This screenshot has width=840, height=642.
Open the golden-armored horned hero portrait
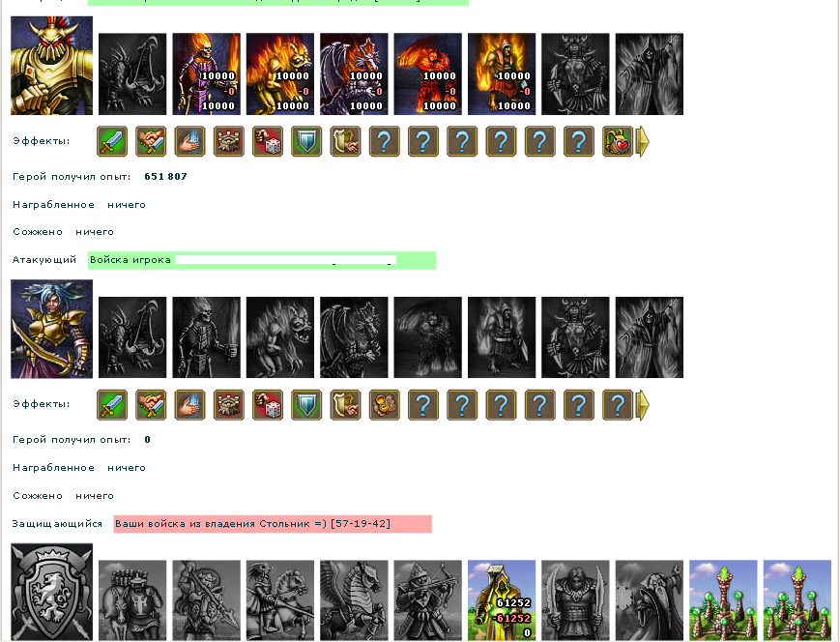[51, 66]
